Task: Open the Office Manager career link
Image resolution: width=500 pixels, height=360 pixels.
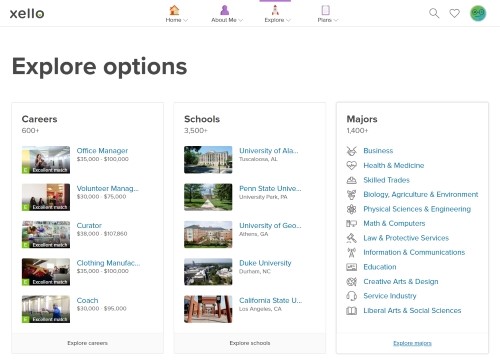Action: [x=102, y=151]
